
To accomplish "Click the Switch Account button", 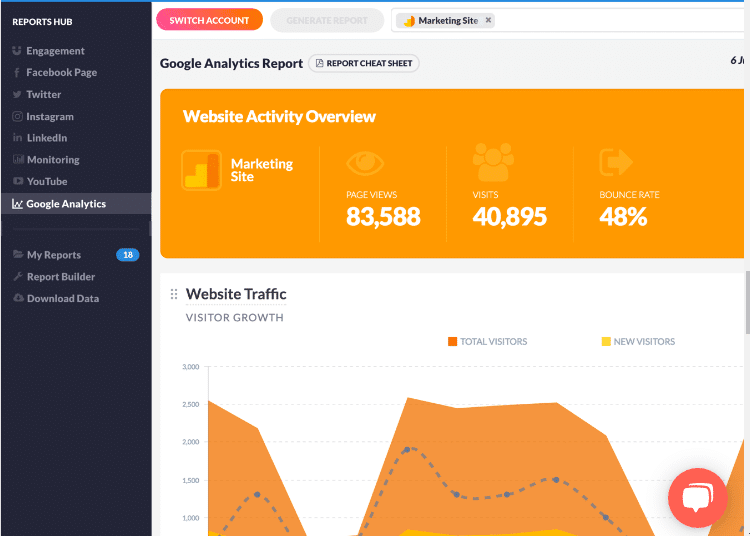I will point(210,20).
